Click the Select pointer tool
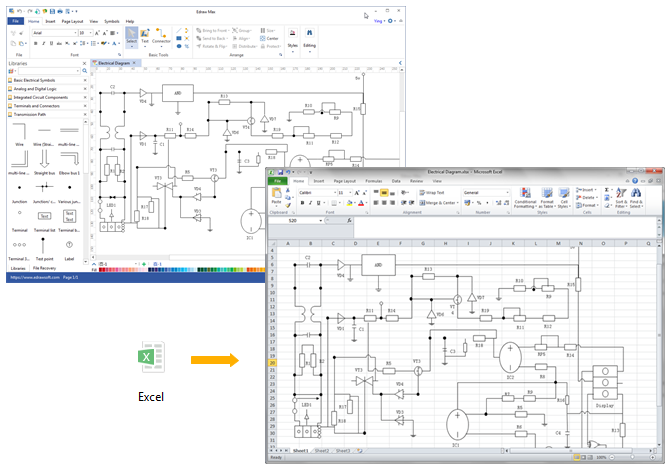This screenshot has height=469, width=669. (131, 36)
